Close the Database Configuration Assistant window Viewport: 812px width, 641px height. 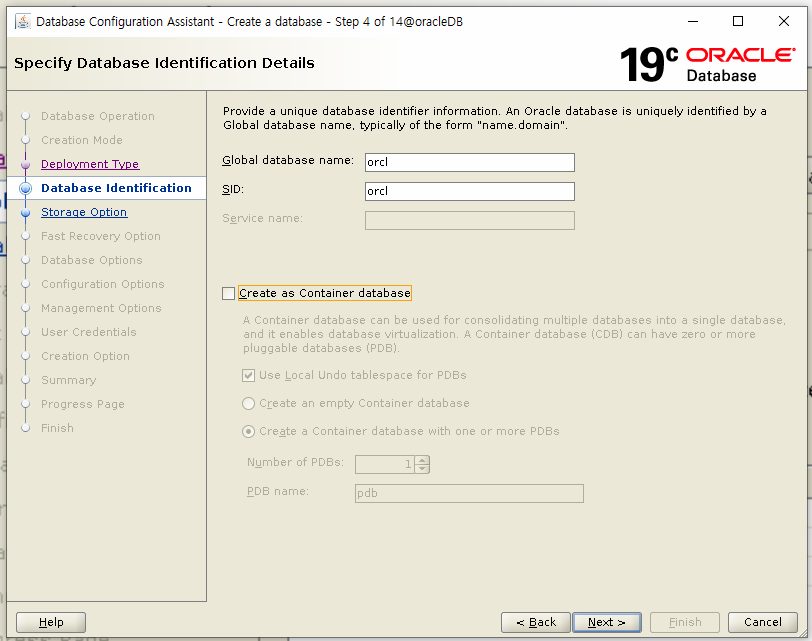click(x=784, y=21)
